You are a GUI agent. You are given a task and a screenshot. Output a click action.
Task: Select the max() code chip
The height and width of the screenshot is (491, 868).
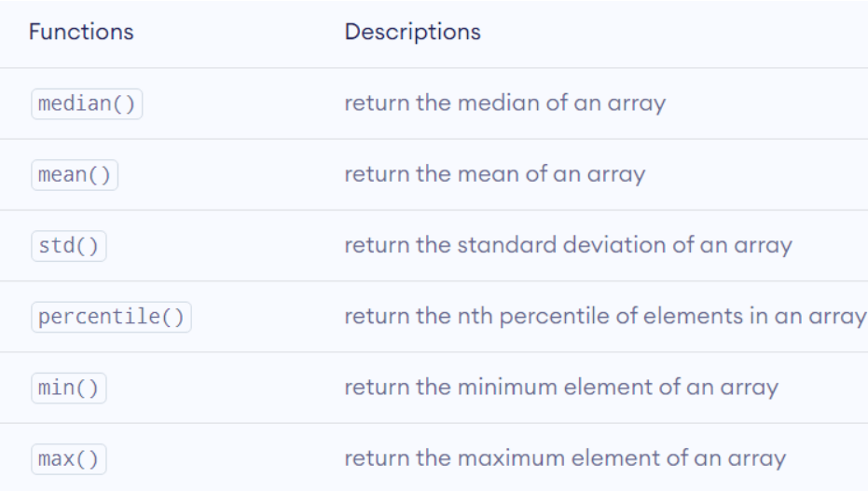click(x=69, y=459)
